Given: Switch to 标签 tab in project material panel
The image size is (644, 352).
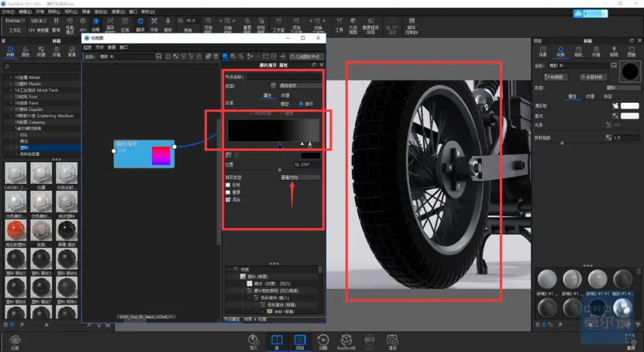Looking at the screenshot, I should pos(608,97).
